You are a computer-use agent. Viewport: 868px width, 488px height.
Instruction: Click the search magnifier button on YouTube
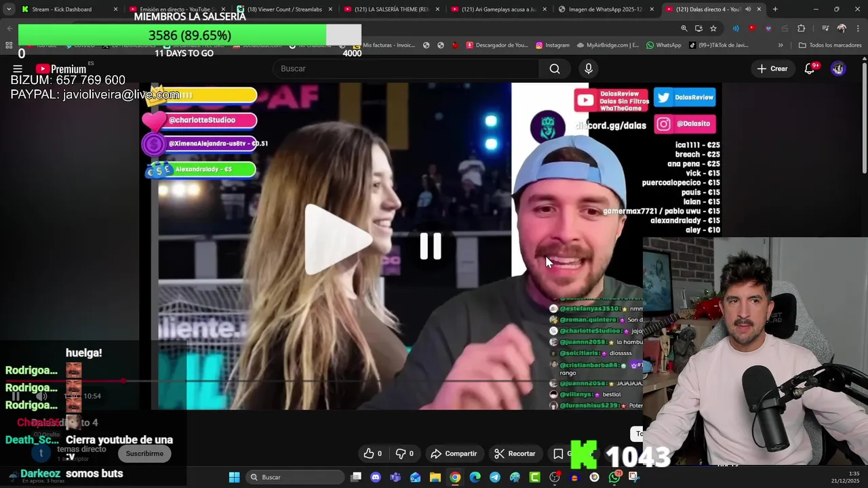click(x=555, y=68)
